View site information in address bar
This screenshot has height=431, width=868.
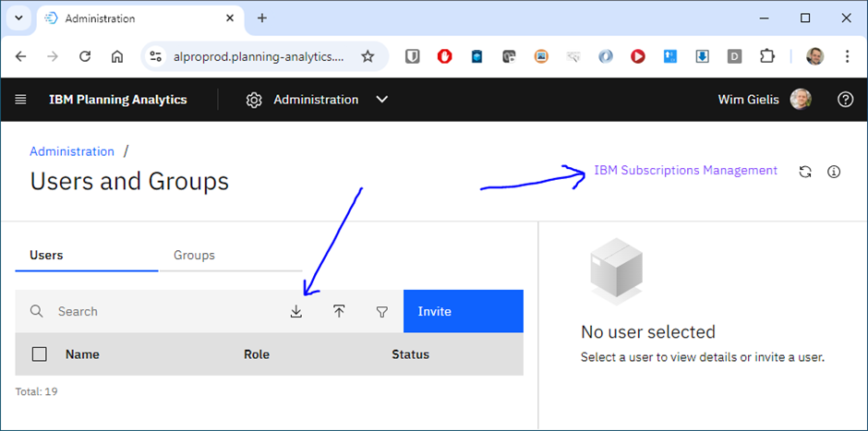[156, 56]
